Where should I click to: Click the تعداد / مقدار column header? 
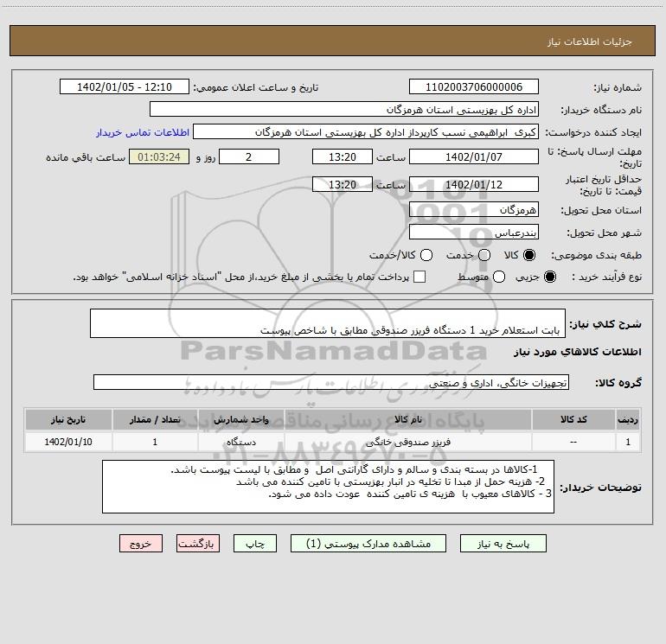click(155, 419)
